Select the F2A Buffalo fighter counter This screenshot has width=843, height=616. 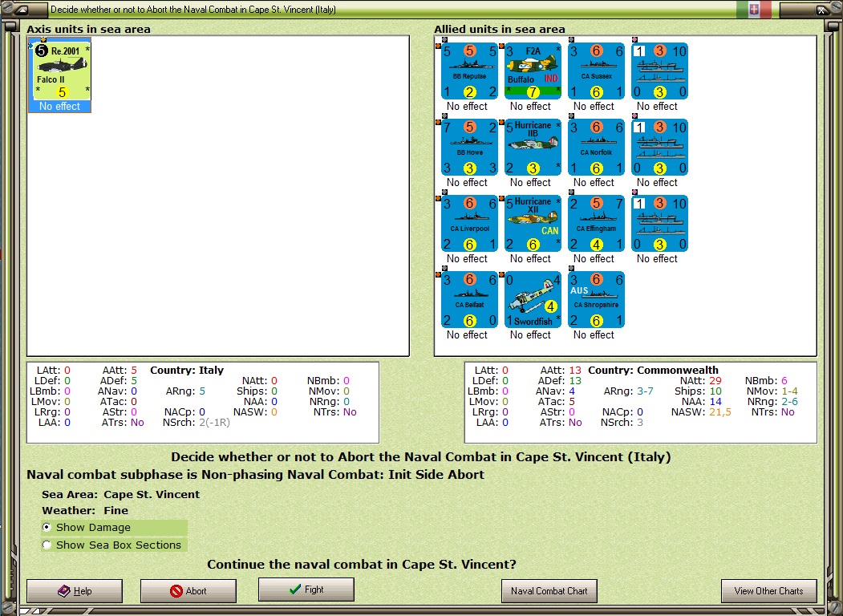click(533, 71)
